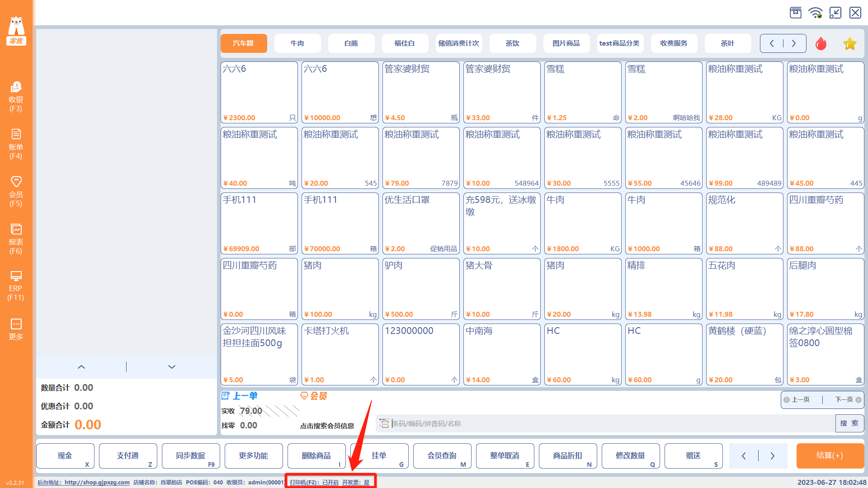Add 充598元，送冰墩墩 product tile

[502, 224]
